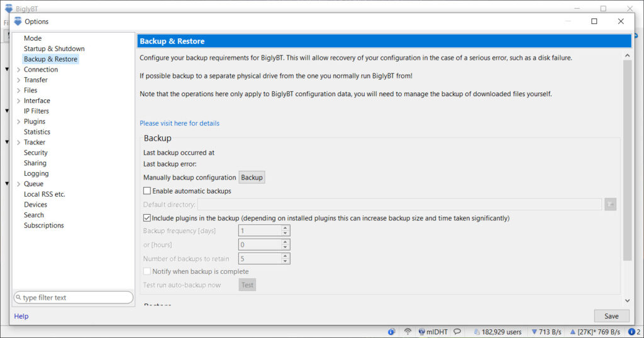This screenshot has height=338, width=644.
Task: Expand the Transfer tree node
Action: (18, 80)
